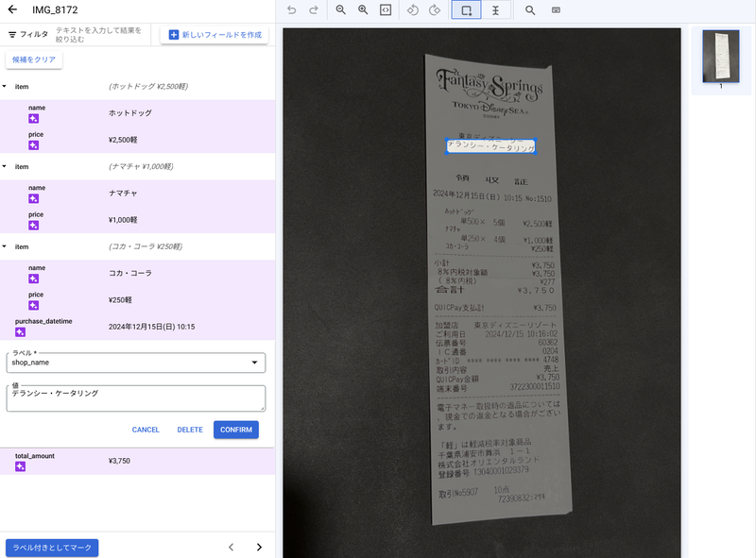The image size is (756, 558).
Task: Select the page 1 receipt thumbnail
Action: tap(721, 57)
